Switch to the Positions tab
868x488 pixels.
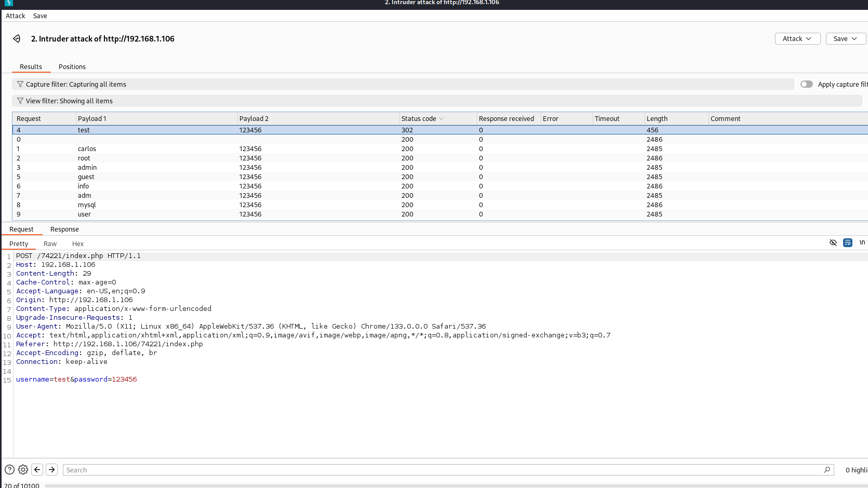coord(72,67)
